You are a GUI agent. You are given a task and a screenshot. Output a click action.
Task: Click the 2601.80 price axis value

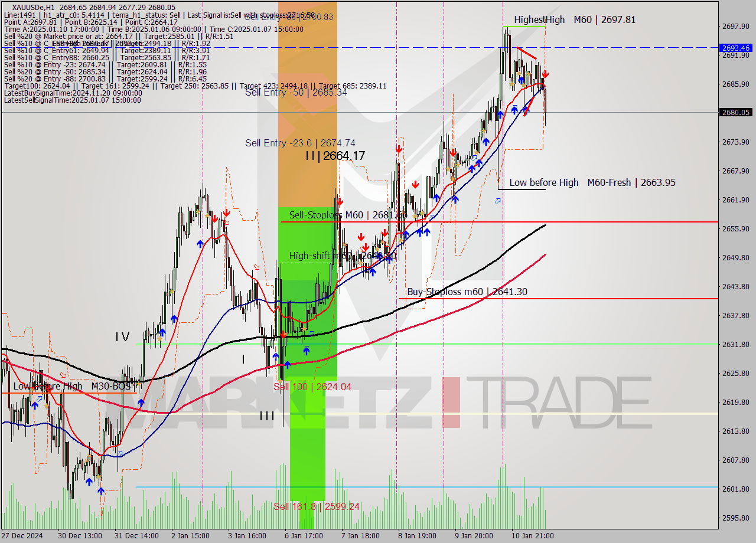(735, 489)
